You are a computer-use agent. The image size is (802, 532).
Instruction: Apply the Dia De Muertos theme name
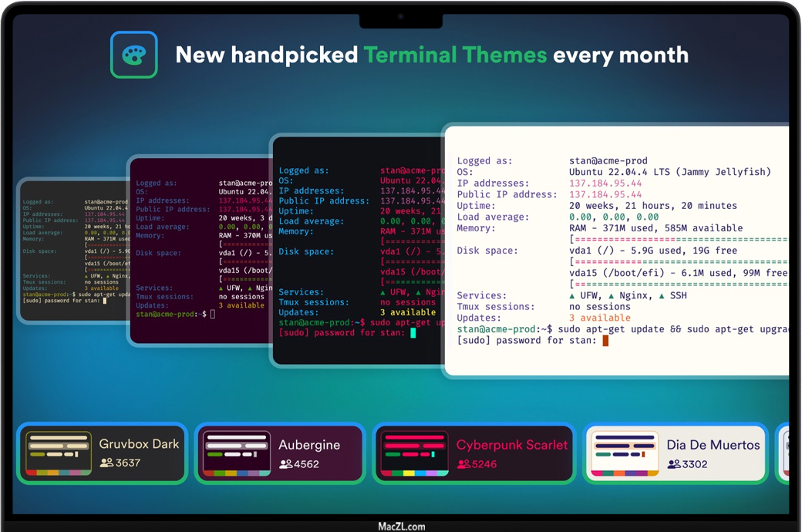pos(713,445)
